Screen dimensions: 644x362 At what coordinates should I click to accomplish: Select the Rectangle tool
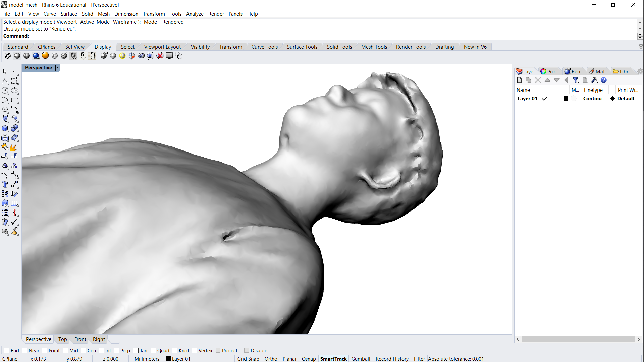[x=14, y=100]
